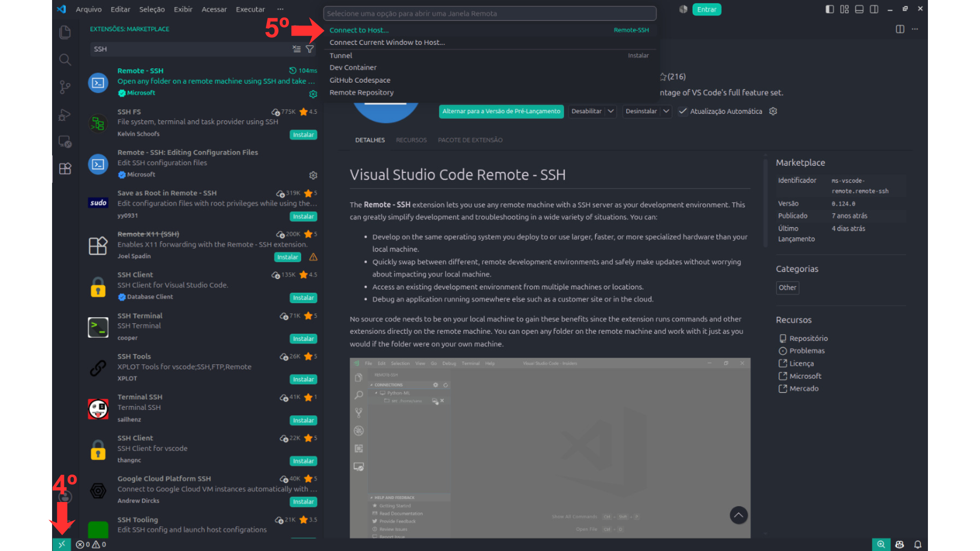Open Source Control view icon
Image resolution: width=980 pixels, height=551 pixels.
pyautogui.click(x=65, y=87)
